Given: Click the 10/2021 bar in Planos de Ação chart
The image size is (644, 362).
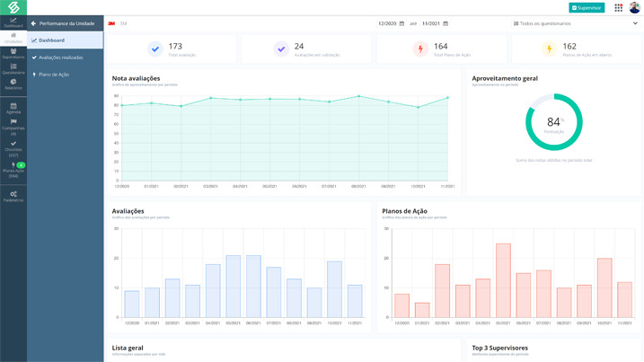Looking at the screenshot, I should tap(604, 288).
